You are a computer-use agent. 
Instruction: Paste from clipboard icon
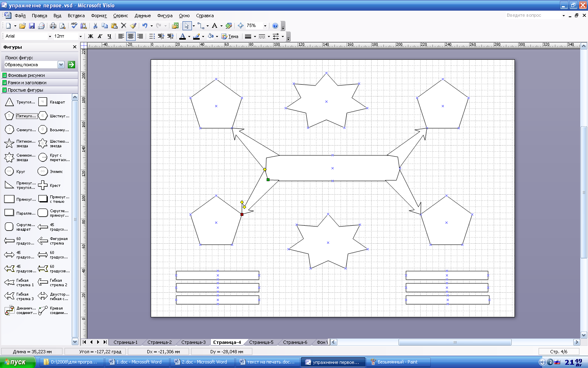pos(114,26)
